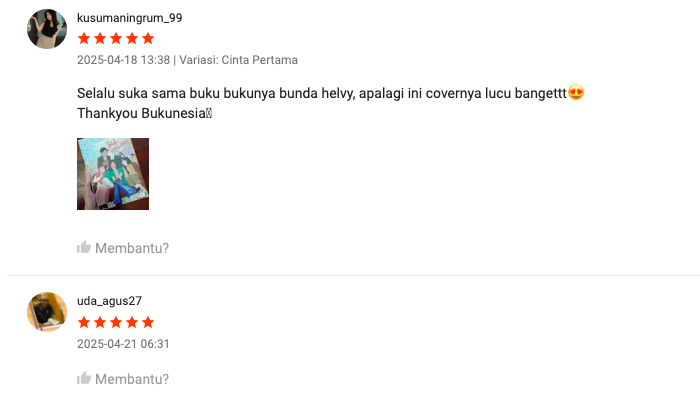Click the first star in uda_agus27's rating

(84, 322)
